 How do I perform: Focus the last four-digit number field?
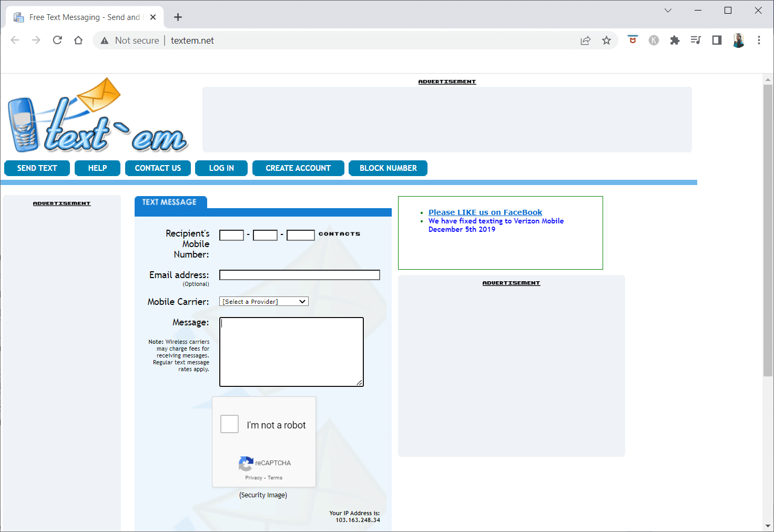pos(301,235)
